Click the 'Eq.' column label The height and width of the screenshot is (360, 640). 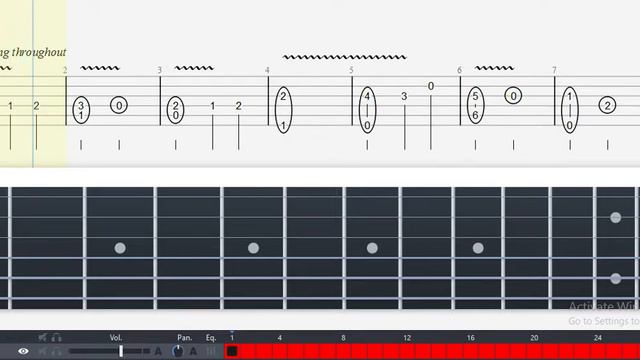click(211, 338)
